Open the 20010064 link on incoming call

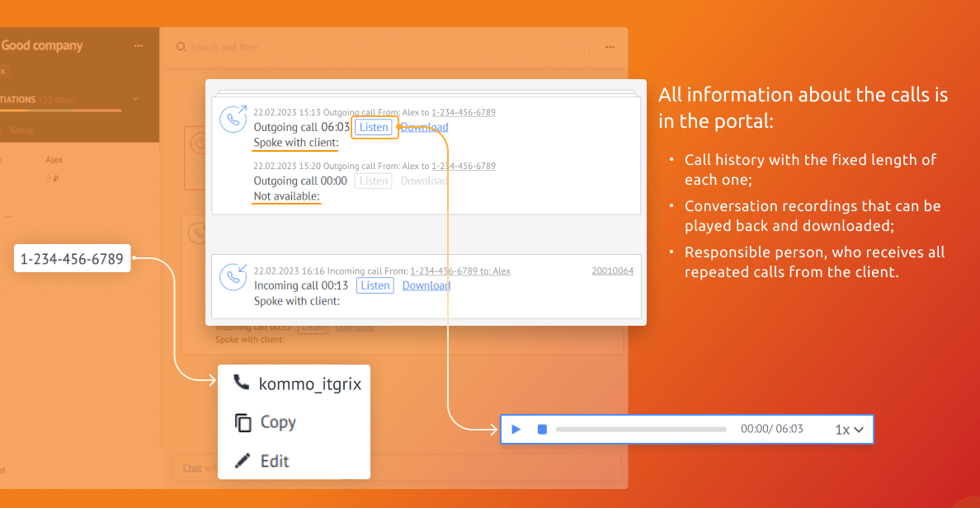[x=612, y=270]
